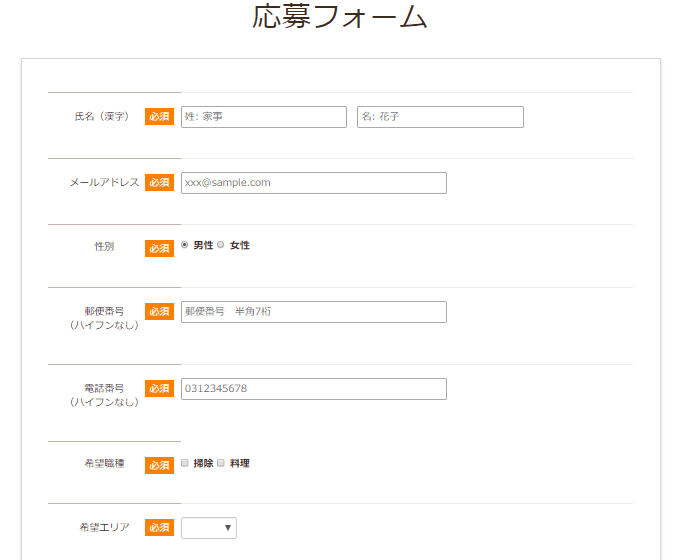The image size is (678, 560).
Task: Check the 掃除 checkbox
Action: pyautogui.click(x=185, y=463)
